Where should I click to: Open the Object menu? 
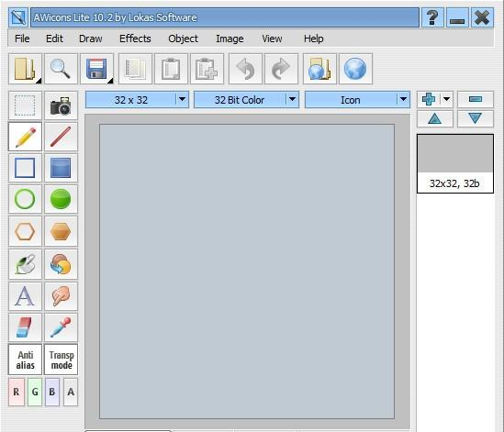(x=184, y=39)
